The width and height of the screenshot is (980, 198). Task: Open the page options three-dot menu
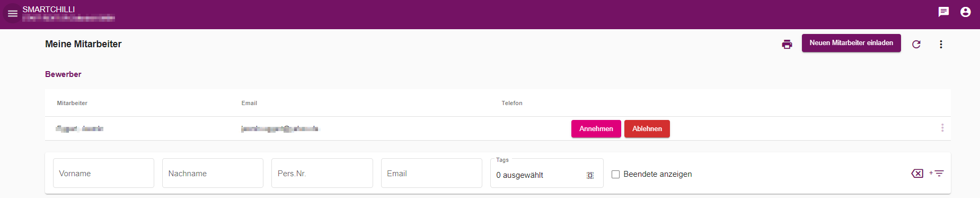pos(941,44)
